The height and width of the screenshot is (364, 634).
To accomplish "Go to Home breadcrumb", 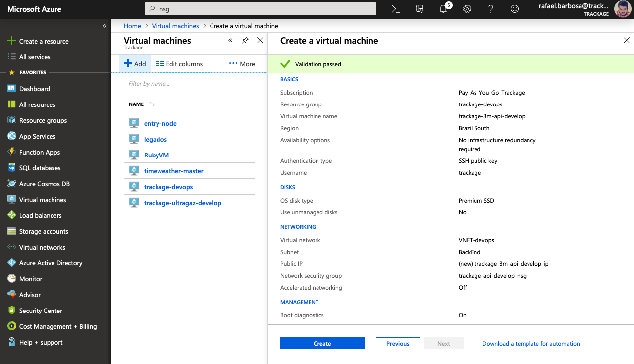I will [x=132, y=26].
